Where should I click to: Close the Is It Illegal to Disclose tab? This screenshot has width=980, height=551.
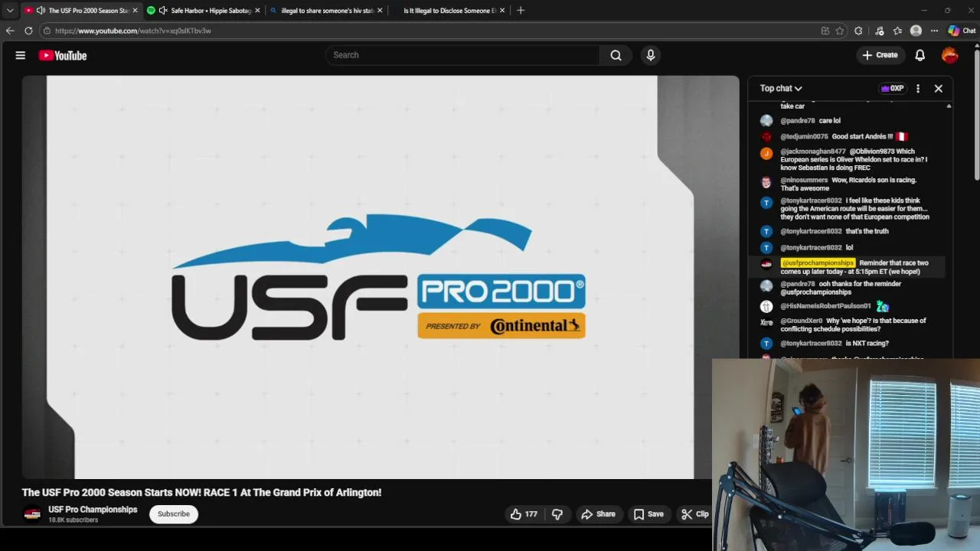(502, 11)
